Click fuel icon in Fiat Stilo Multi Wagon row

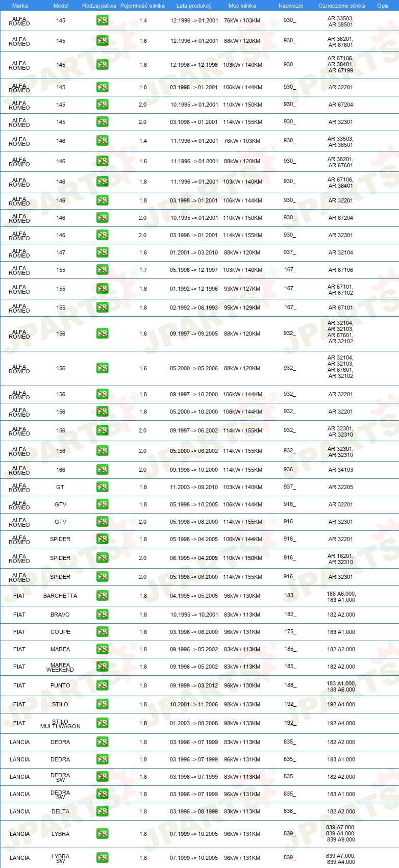(x=103, y=724)
